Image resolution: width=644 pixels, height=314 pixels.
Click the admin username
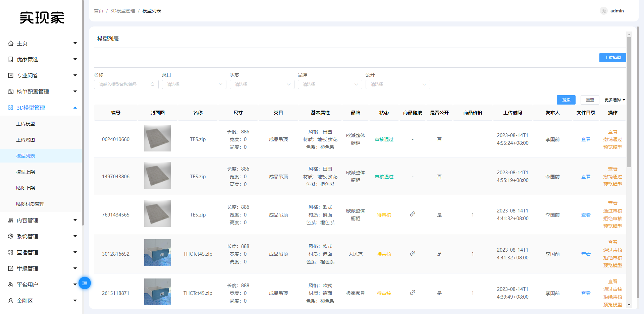617,11
